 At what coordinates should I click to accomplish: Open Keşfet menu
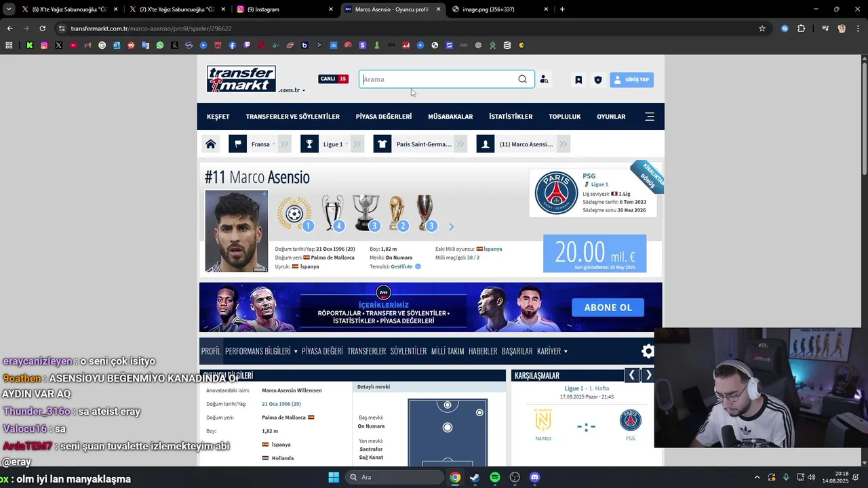pos(218,117)
